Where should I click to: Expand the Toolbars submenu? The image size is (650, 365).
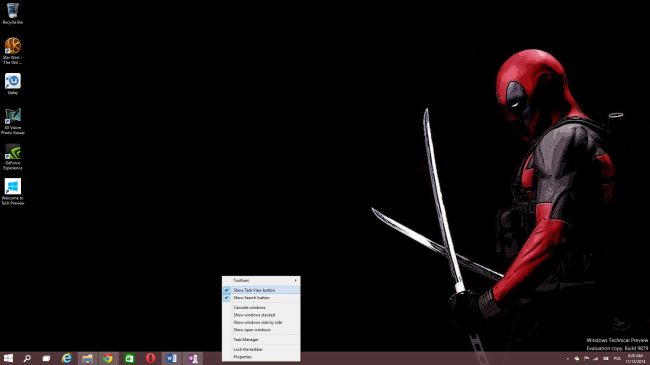(x=261, y=280)
